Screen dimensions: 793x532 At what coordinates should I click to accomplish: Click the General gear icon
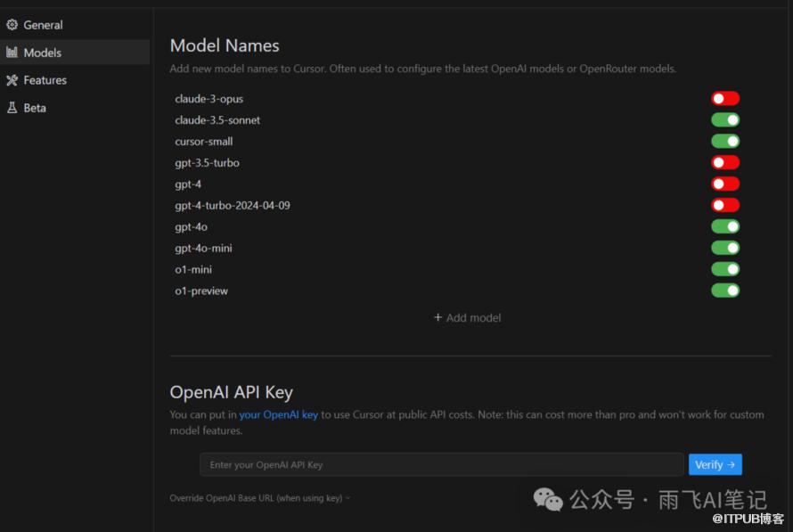[12, 24]
